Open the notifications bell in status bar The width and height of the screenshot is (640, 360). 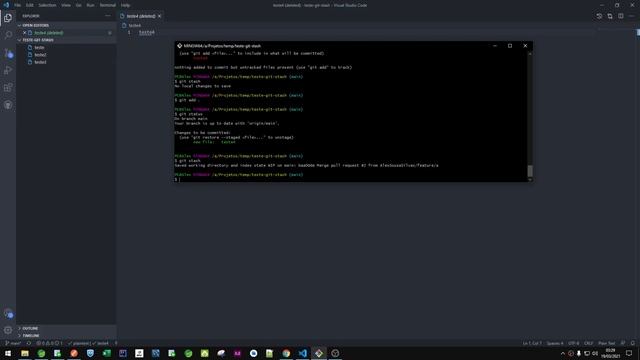coord(633,343)
